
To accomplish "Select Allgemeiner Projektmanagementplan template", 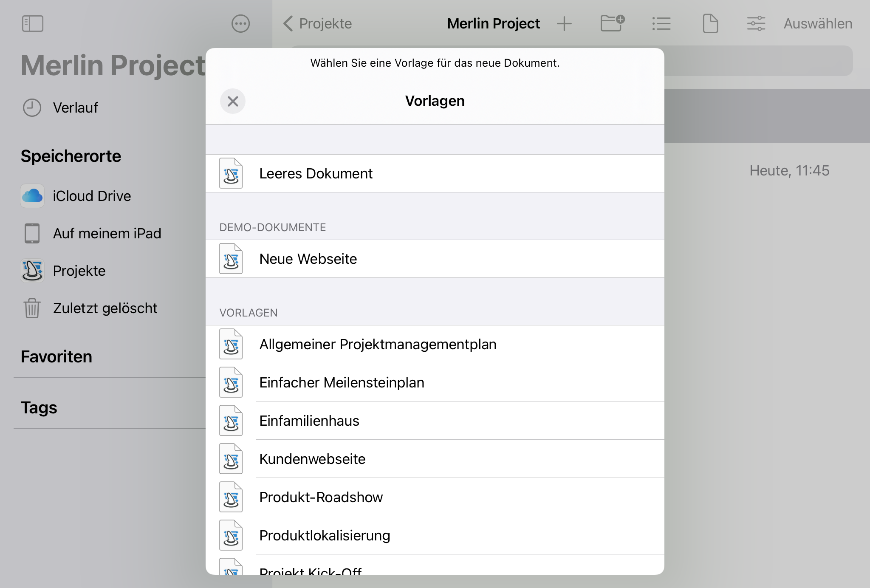I will tap(435, 344).
